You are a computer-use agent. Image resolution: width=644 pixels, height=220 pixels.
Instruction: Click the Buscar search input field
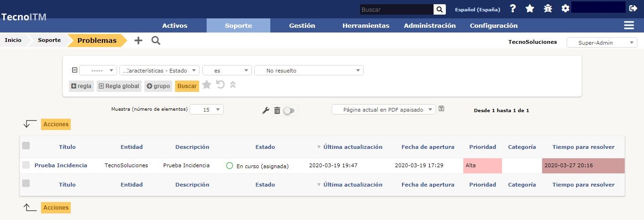pos(396,9)
